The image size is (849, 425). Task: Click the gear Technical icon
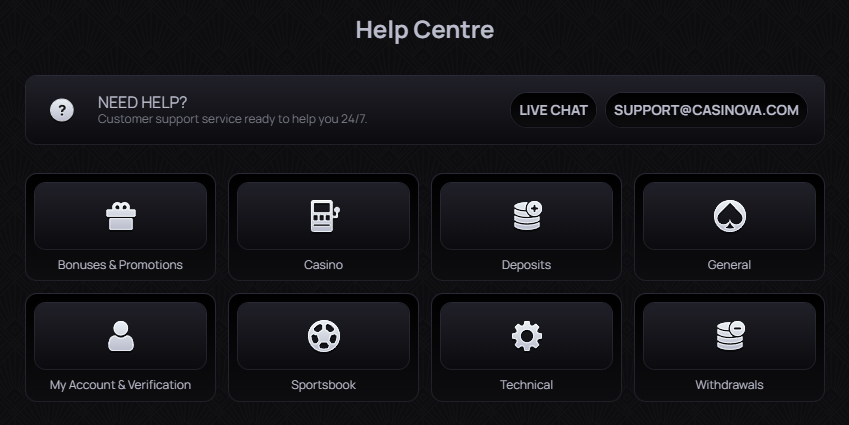tap(527, 336)
